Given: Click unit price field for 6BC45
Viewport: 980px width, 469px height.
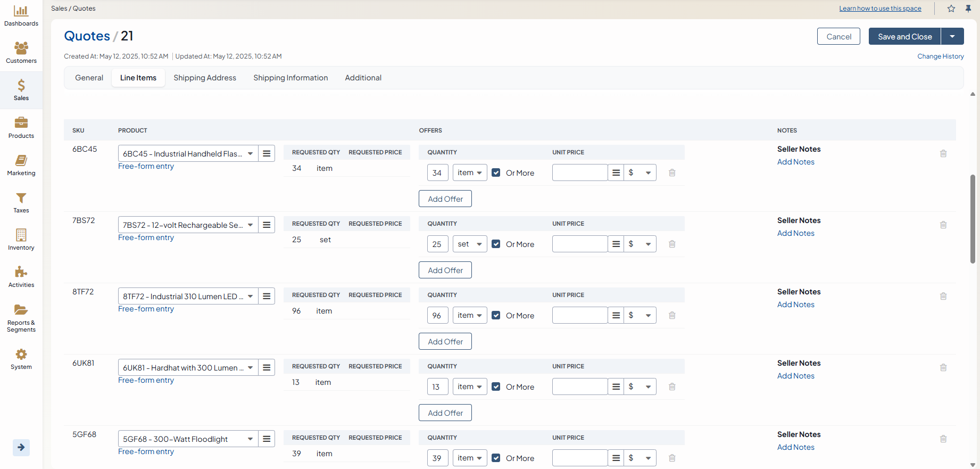Looking at the screenshot, I should pos(579,173).
